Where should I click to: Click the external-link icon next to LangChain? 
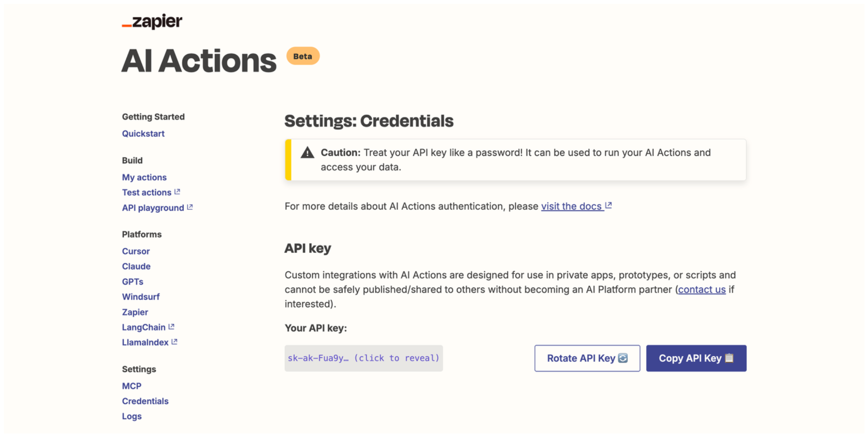pyautogui.click(x=171, y=326)
